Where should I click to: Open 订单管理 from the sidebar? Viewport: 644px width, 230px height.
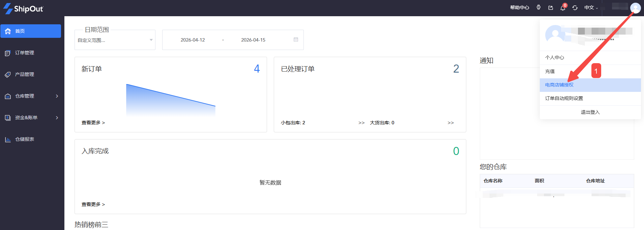pos(25,53)
